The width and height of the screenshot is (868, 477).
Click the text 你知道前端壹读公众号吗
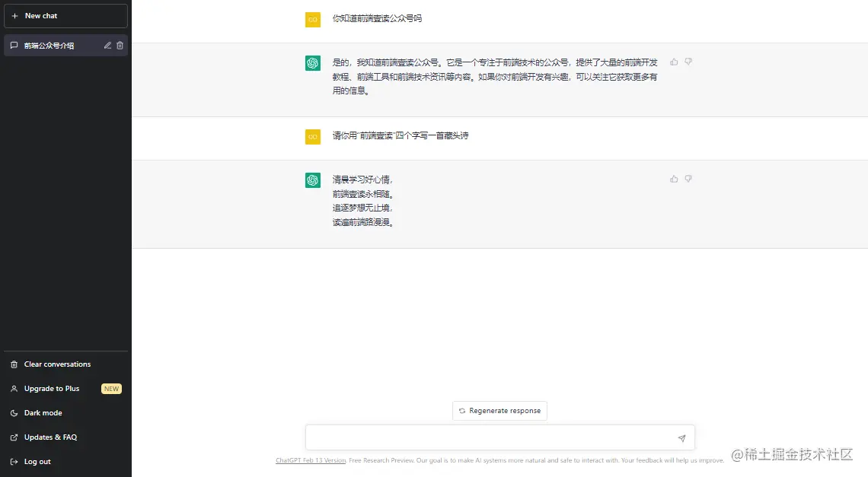[377, 19]
